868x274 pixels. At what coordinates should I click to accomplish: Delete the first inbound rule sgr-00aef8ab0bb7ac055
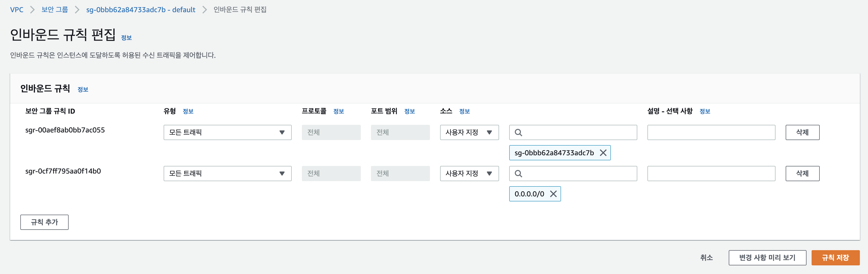(x=802, y=133)
